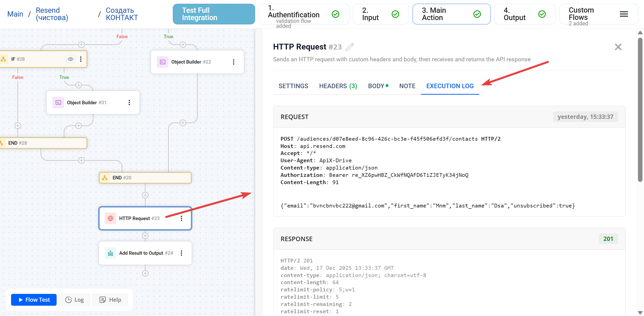
Task: Click the pencil edit icon next to HTTP Request #23
Action: (350, 47)
